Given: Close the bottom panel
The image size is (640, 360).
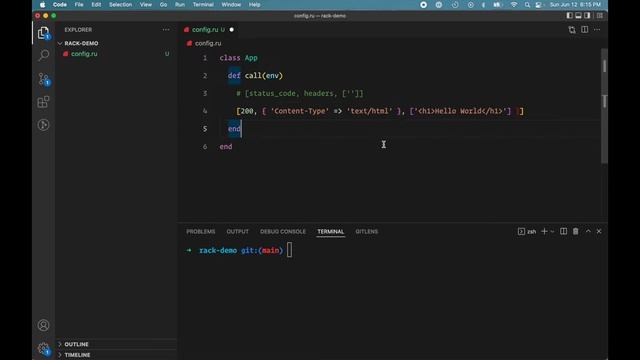Looking at the screenshot, I should pos(599,231).
